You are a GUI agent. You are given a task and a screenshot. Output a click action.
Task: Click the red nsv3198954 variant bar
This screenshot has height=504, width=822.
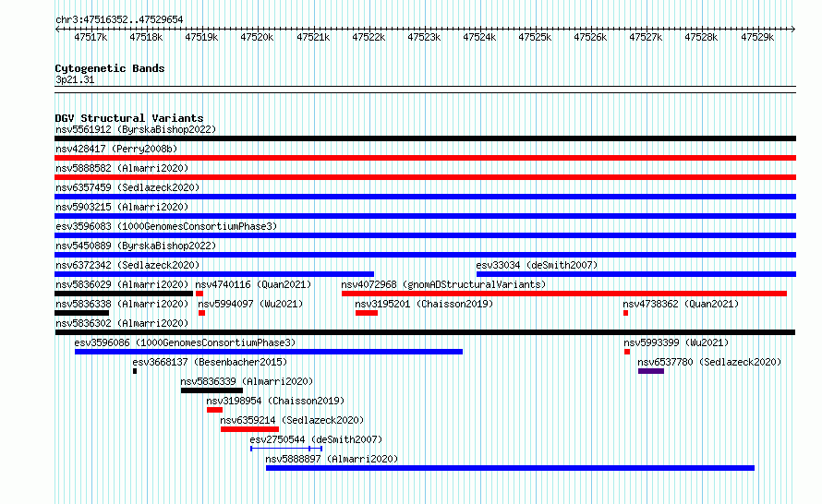(214, 410)
